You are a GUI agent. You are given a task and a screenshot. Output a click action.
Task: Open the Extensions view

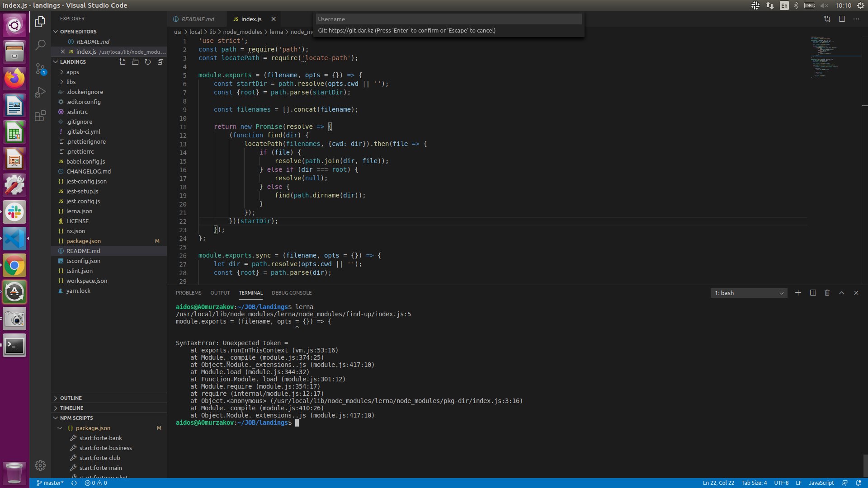click(40, 116)
